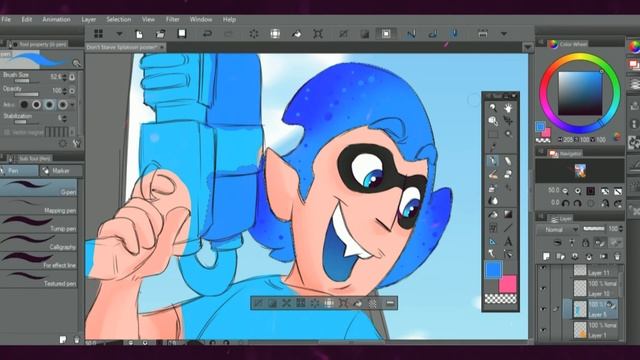
Task: Select the Fill bucket tool
Action: tap(493, 214)
